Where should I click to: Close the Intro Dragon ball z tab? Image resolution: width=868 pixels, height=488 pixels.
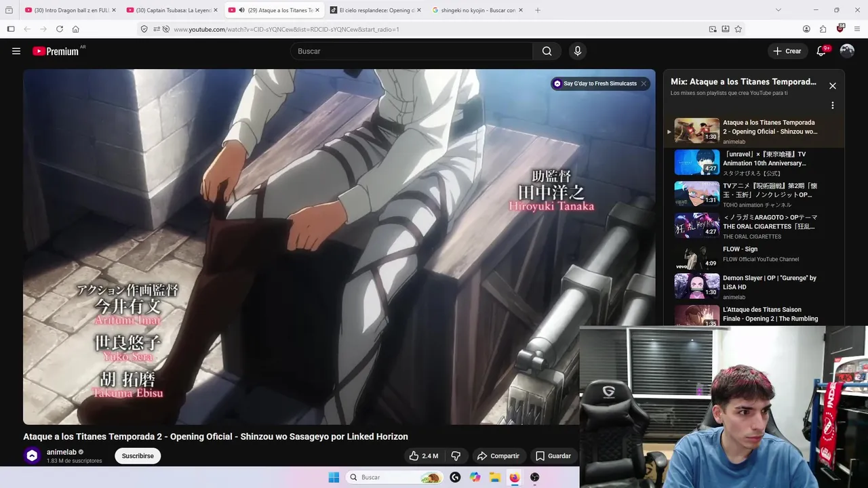click(113, 10)
